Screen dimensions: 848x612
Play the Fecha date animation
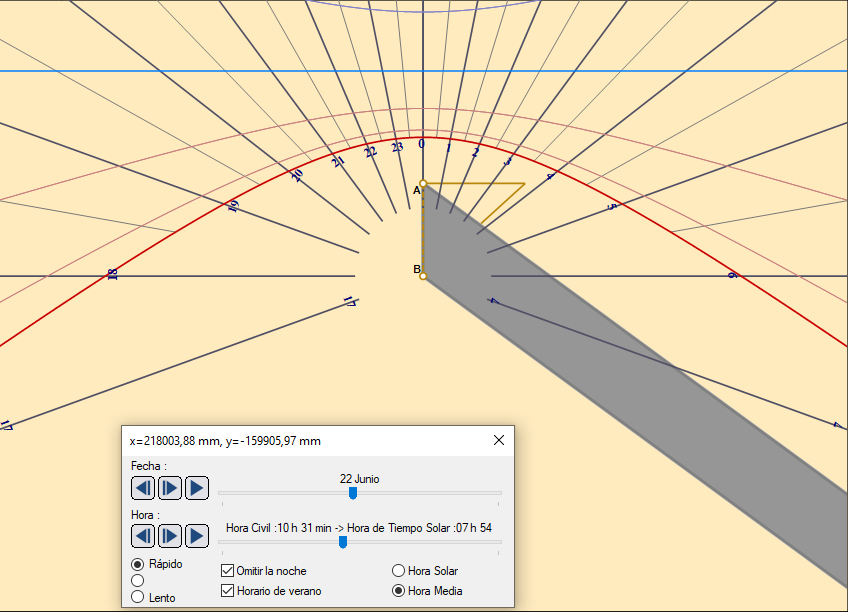[x=196, y=488]
